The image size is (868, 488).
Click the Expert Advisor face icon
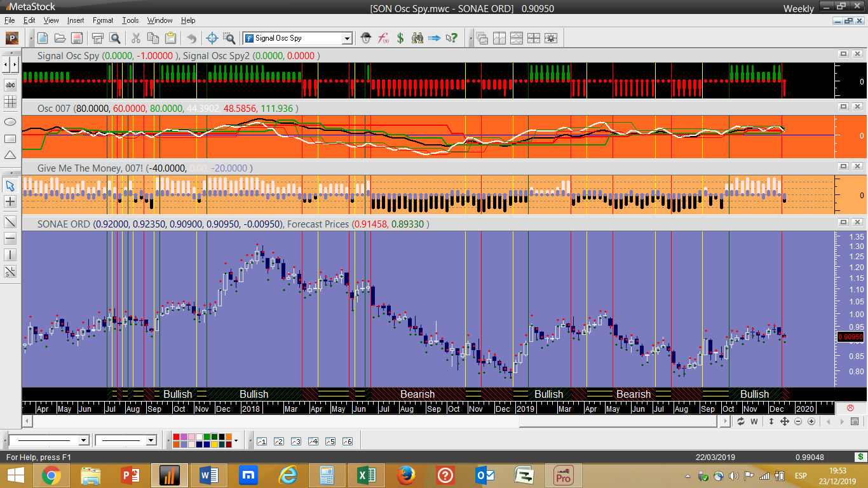pyautogui.click(x=366, y=38)
